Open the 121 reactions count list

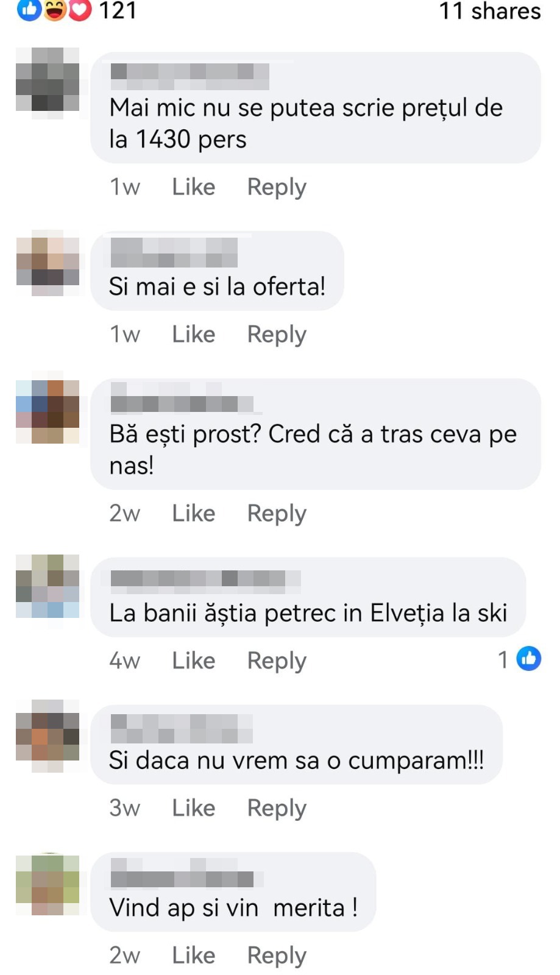click(x=118, y=10)
